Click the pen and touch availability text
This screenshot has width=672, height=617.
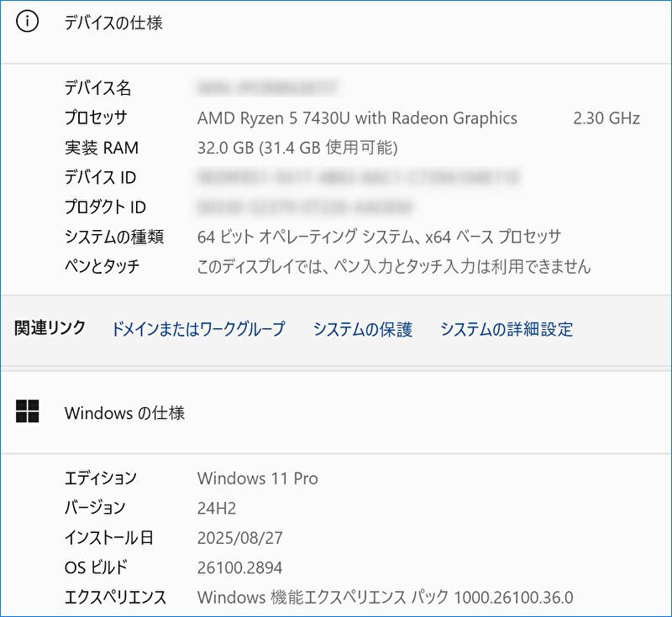click(394, 266)
